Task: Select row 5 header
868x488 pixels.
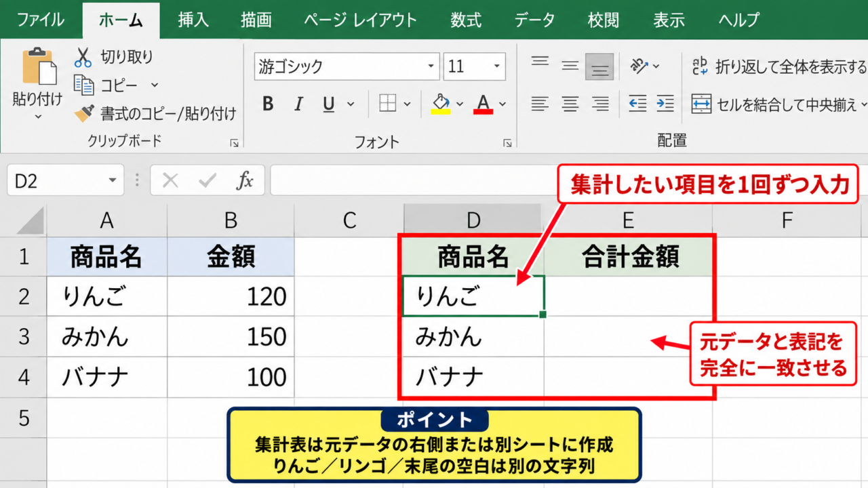Action: 23,418
